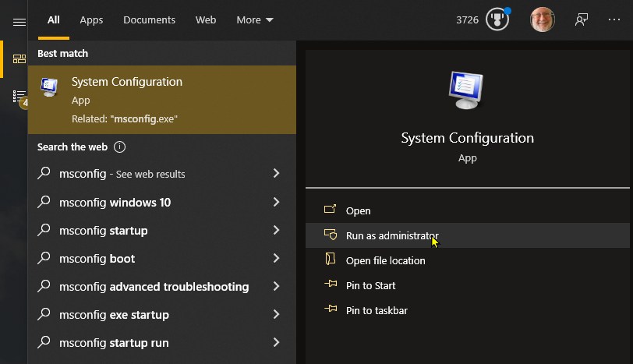
Task: Click Open in the preview pane
Action: point(468,210)
